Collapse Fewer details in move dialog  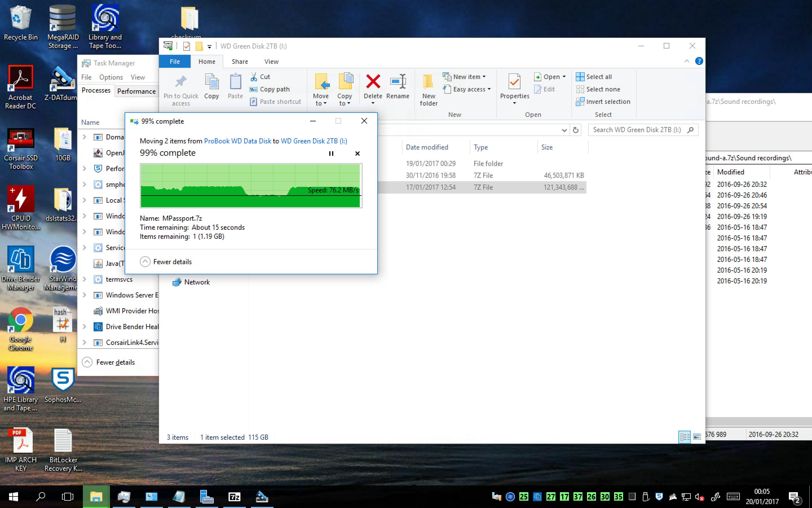[166, 262]
